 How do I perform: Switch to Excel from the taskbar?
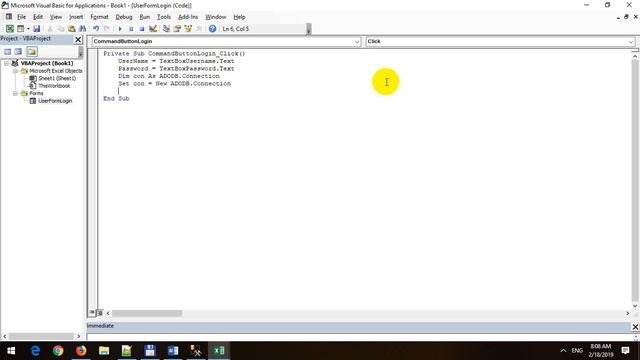click(x=219, y=351)
